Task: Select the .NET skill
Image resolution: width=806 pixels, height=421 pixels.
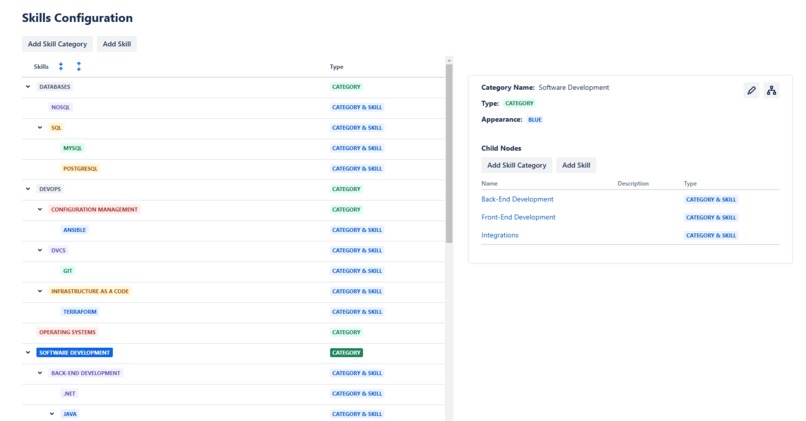Action: pyautogui.click(x=69, y=394)
